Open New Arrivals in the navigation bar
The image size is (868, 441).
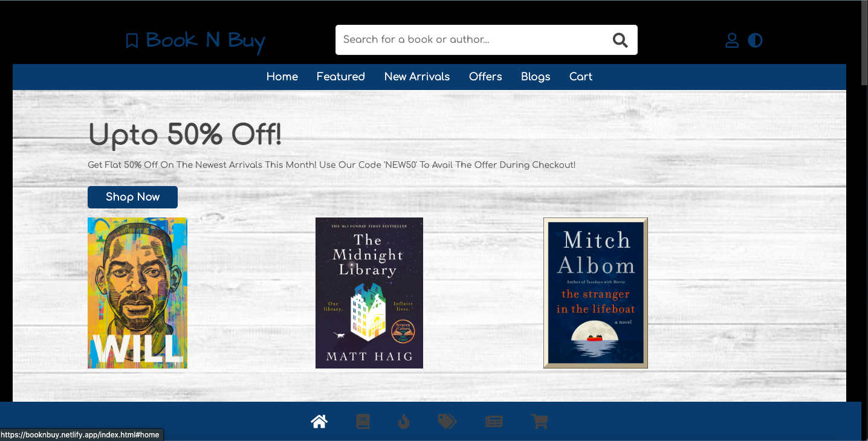pos(417,77)
